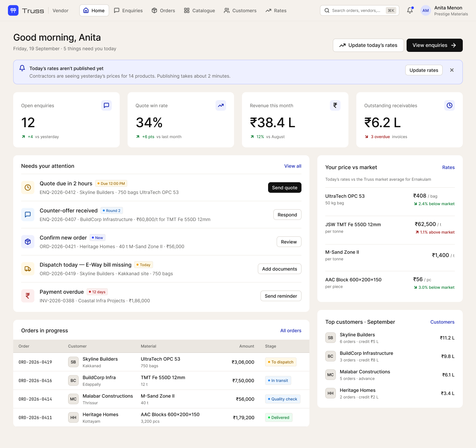Click the truck icon beside Dispatch today
Viewport: 476px width, 448px height.
(x=28, y=269)
